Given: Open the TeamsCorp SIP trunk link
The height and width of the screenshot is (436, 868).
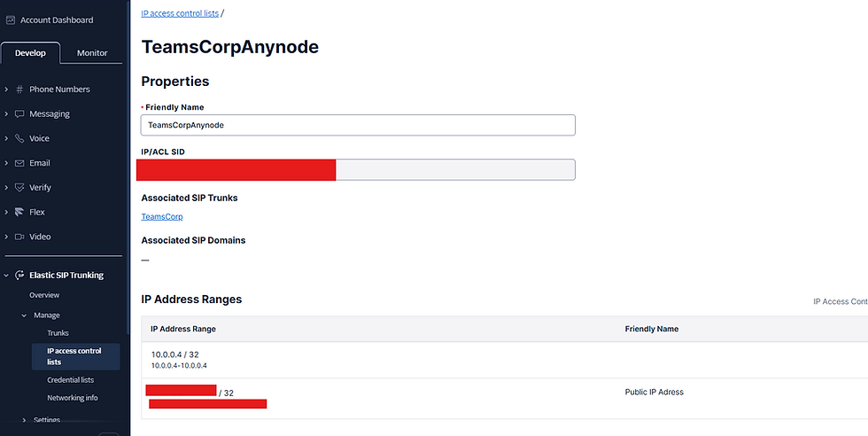Looking at the screenshot, I should pyautogui.click(x=162, y=216).
